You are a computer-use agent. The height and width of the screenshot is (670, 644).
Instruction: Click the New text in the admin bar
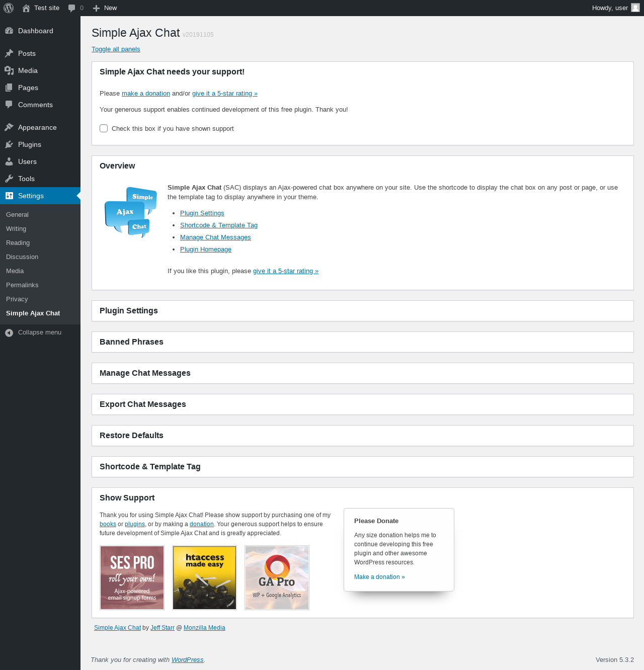[110, 8]
